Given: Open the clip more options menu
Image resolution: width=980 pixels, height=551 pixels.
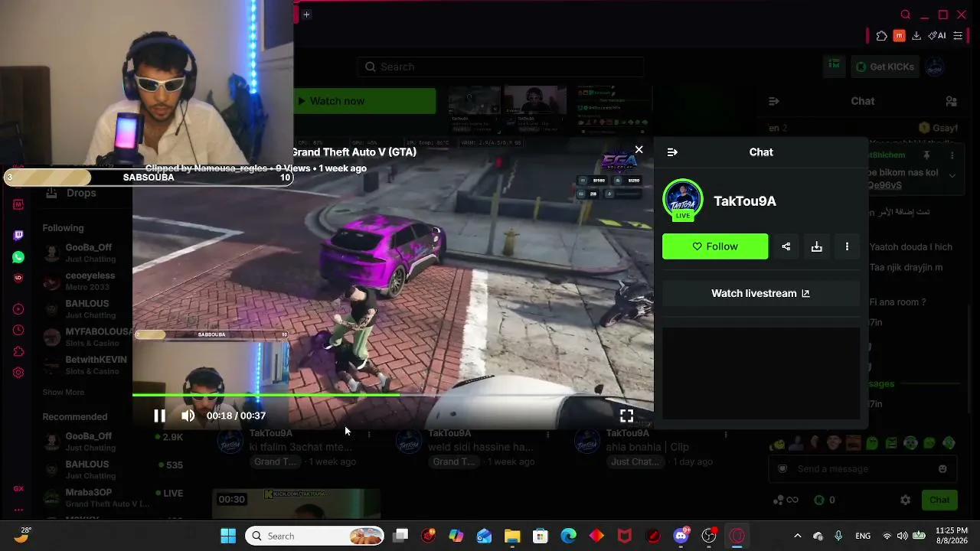Looking at the screenshot, I should [x=847, y=246].
